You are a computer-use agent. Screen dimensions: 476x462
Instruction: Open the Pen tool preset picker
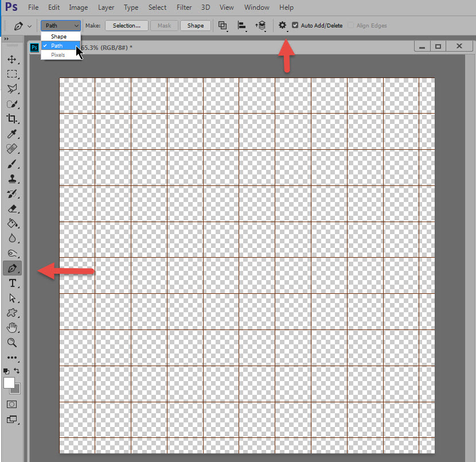tap(22, 26)
